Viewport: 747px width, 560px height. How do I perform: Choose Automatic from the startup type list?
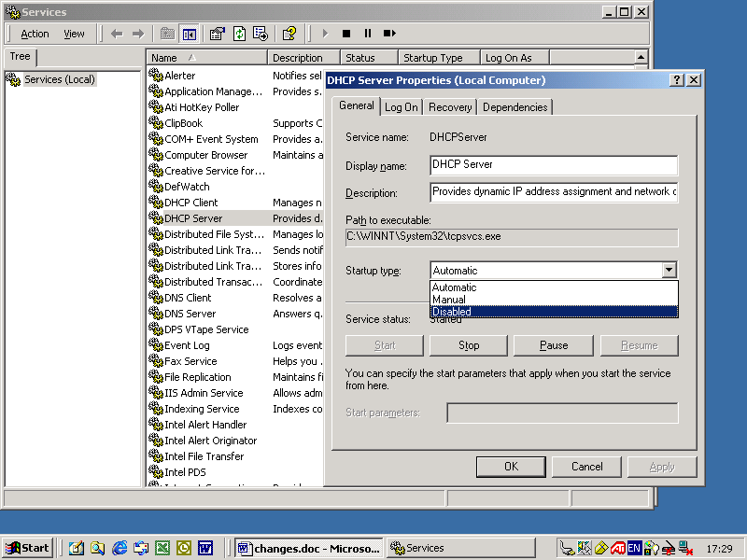click(554, 287)
